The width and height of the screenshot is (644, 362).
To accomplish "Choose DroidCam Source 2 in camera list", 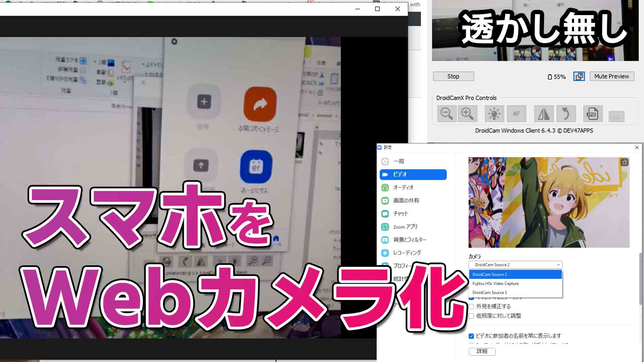I will pos(516,275).
